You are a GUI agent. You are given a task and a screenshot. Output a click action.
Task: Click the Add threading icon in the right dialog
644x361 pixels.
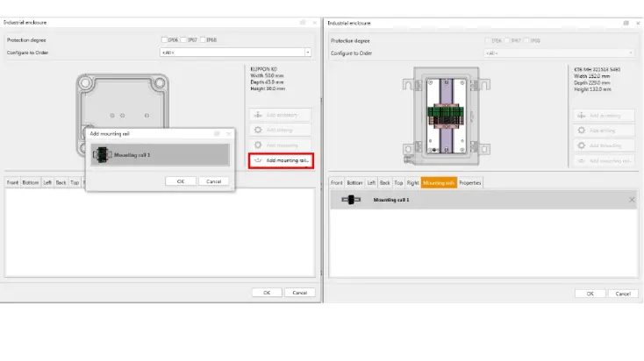click(x=582, y=145)
